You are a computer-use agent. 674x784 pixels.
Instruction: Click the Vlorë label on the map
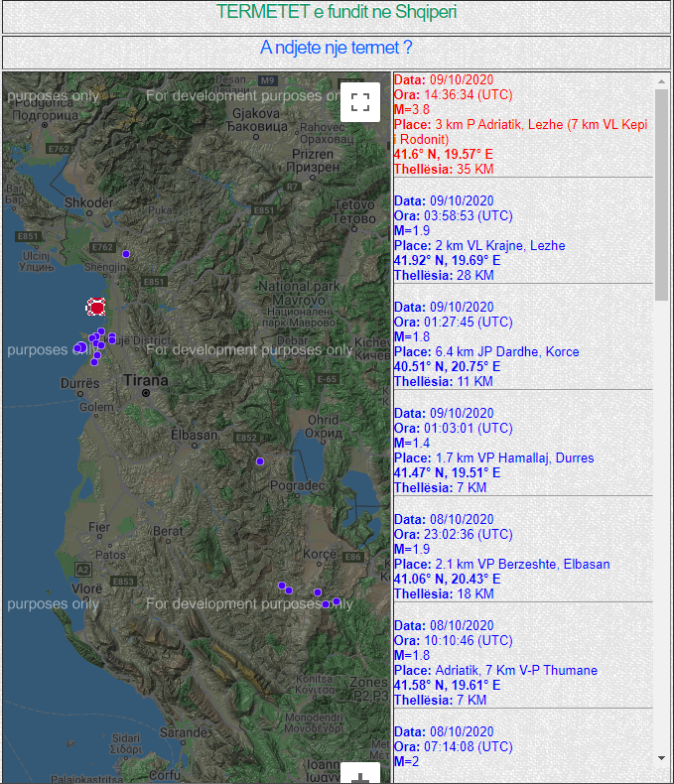tap(86, 588)
